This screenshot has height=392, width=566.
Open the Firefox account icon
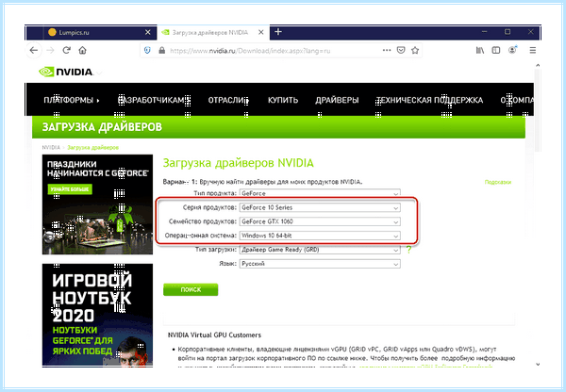512,50
